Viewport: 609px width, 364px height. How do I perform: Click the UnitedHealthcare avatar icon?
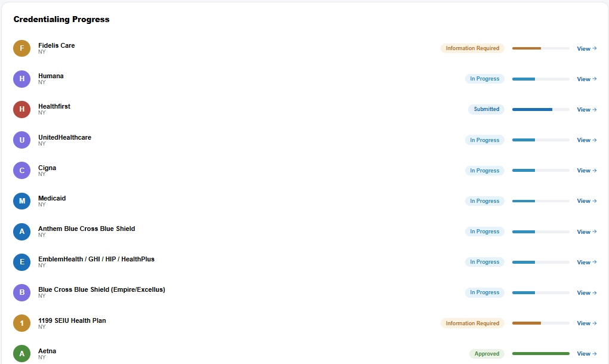tap(21, 140)
